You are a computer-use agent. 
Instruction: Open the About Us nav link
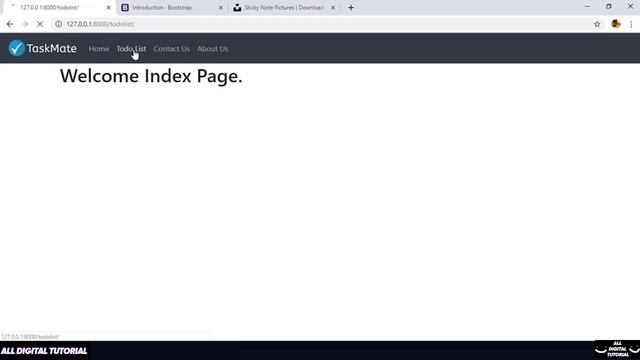pos(213,49)
